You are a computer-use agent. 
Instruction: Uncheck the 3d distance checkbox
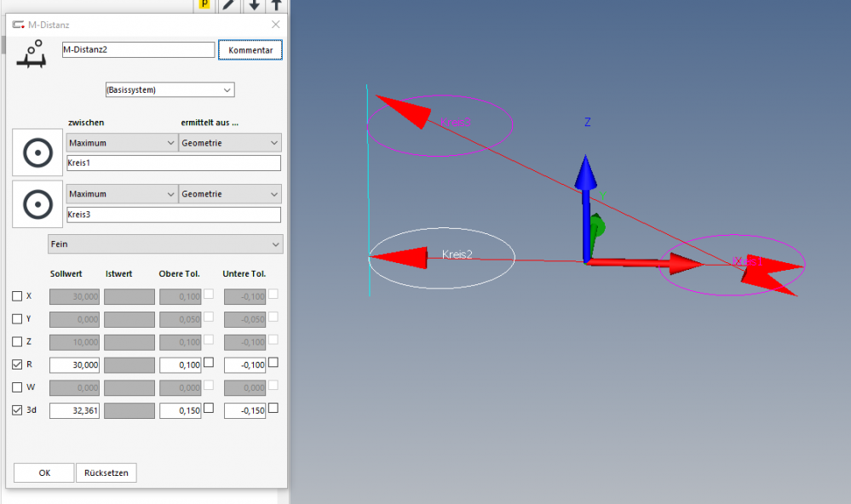(x=17, y=410)
